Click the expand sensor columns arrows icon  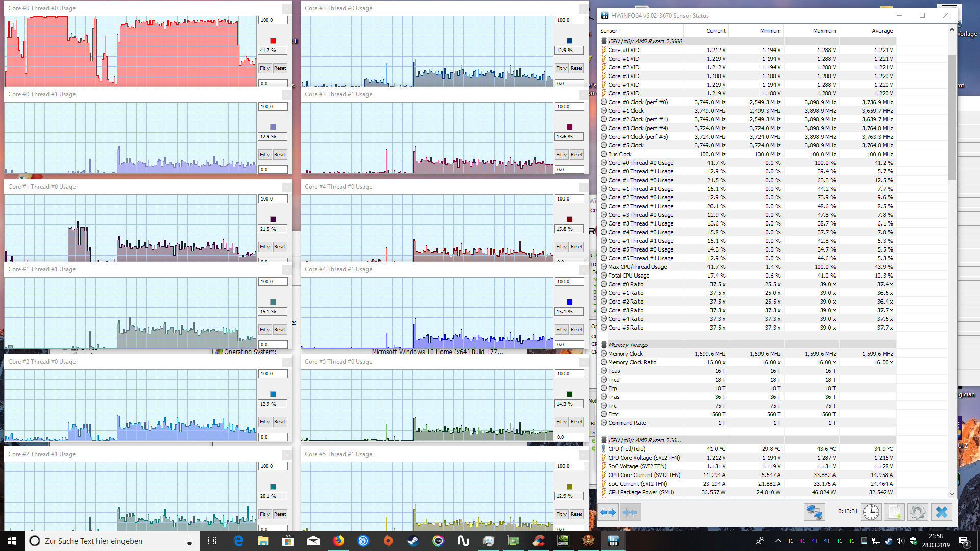click(x=608, y=512)
